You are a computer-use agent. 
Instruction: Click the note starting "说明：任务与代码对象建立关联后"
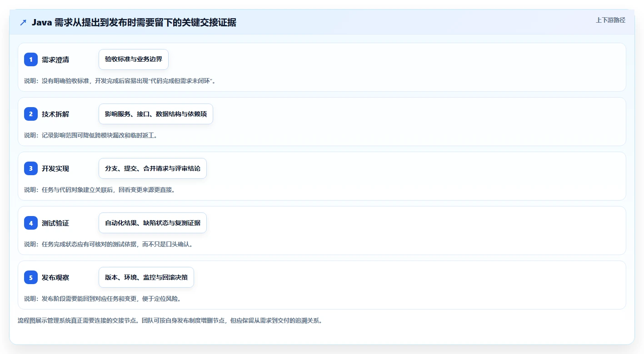(100, 190)
